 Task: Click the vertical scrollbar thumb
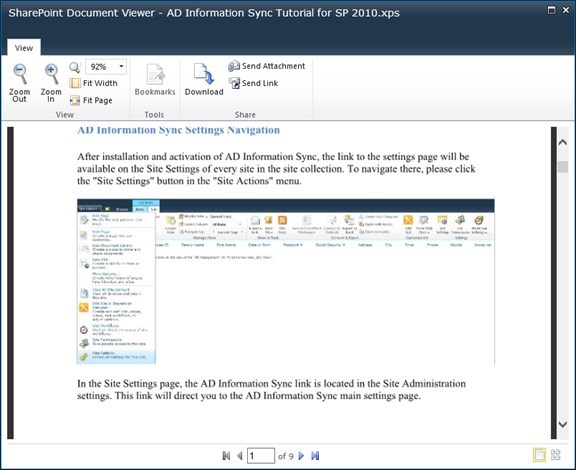coord(562,166)
